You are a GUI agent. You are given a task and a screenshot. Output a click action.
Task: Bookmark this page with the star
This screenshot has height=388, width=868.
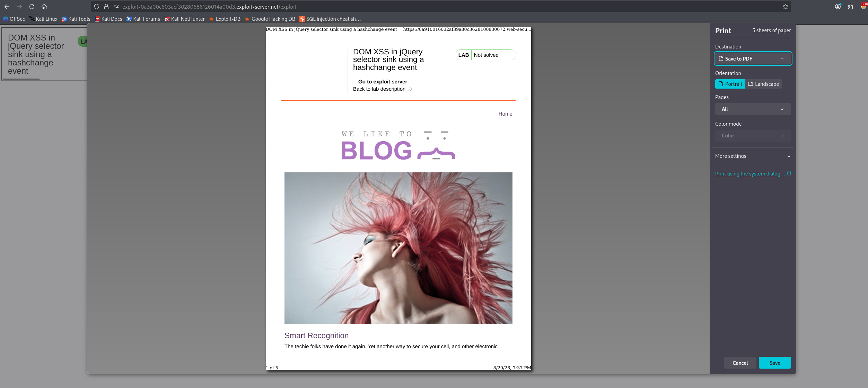(785, 7)
